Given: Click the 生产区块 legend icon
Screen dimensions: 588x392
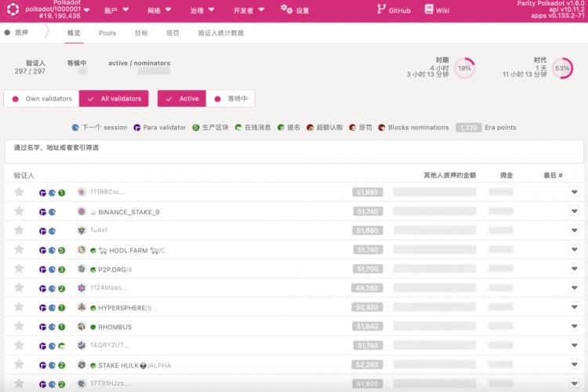Looking at the screenshot, I should pyautogui.click(x=196, y=128).
